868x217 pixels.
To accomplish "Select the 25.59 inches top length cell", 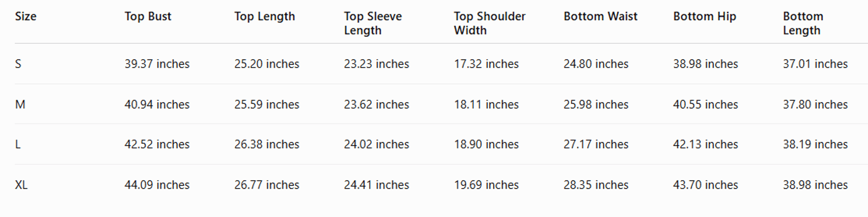I will [267, 104].
